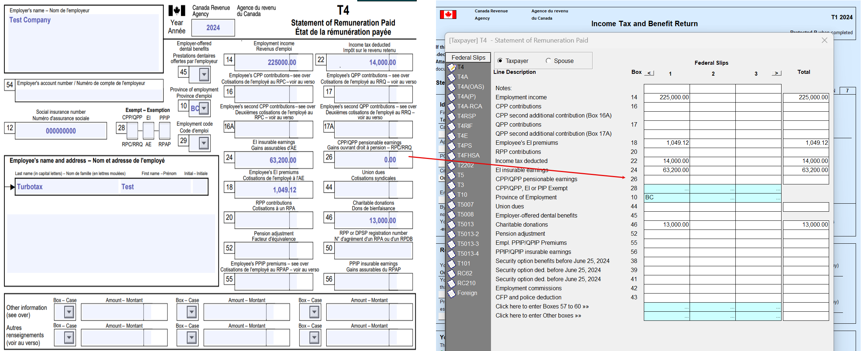
Task: Click box 46 charitable donations field on T4
Action: 374,220
